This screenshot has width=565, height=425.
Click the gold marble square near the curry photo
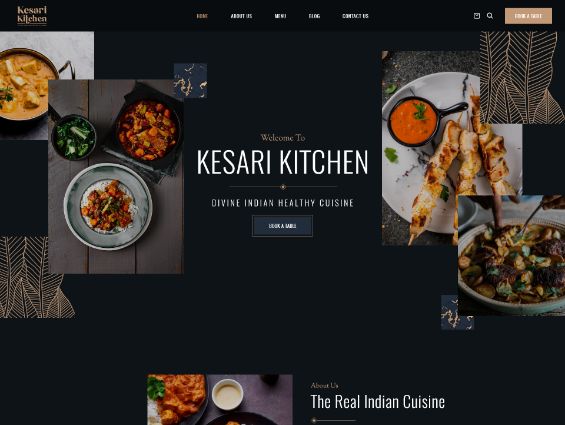coord(190,81)
